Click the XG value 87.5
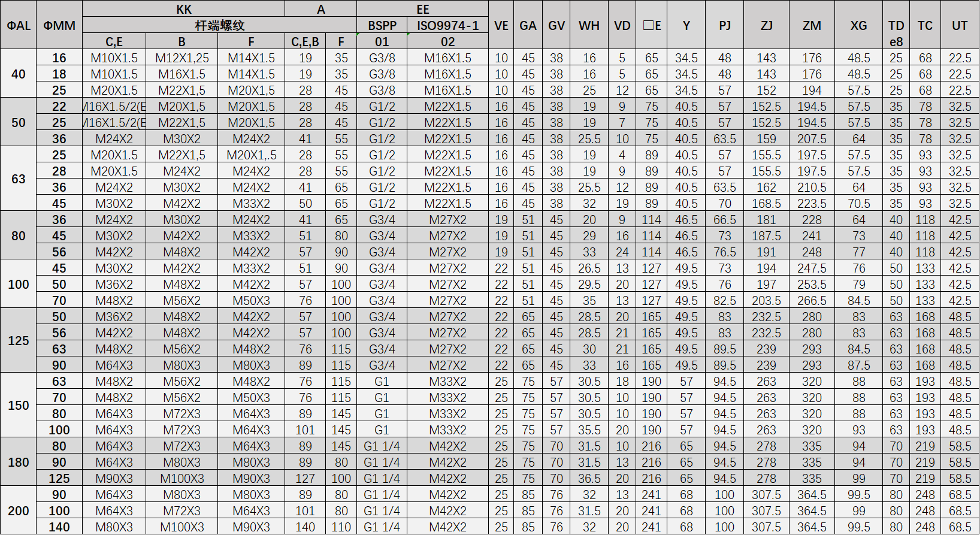The height and width of the screenshot is (535, 980). [858, 365]
